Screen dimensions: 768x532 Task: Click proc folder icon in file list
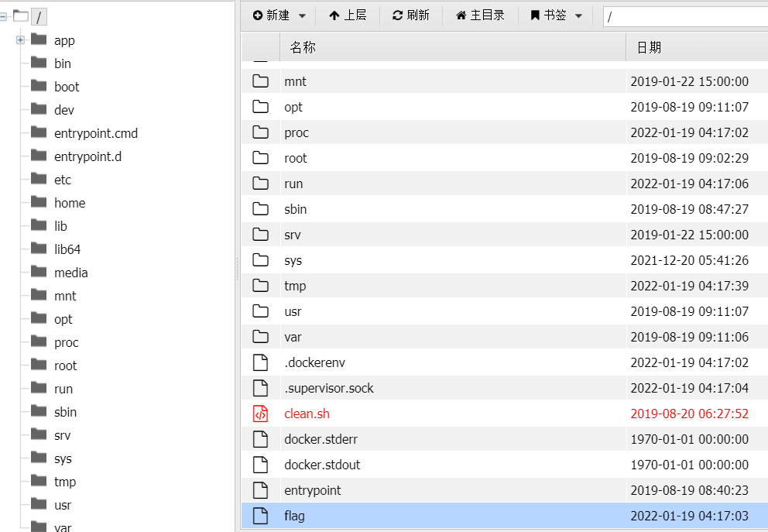pyautogui.click(x=261, y=132)
